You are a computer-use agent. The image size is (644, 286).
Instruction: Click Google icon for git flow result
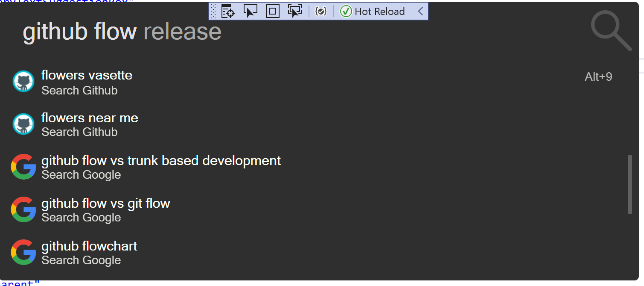coord(23,209)
